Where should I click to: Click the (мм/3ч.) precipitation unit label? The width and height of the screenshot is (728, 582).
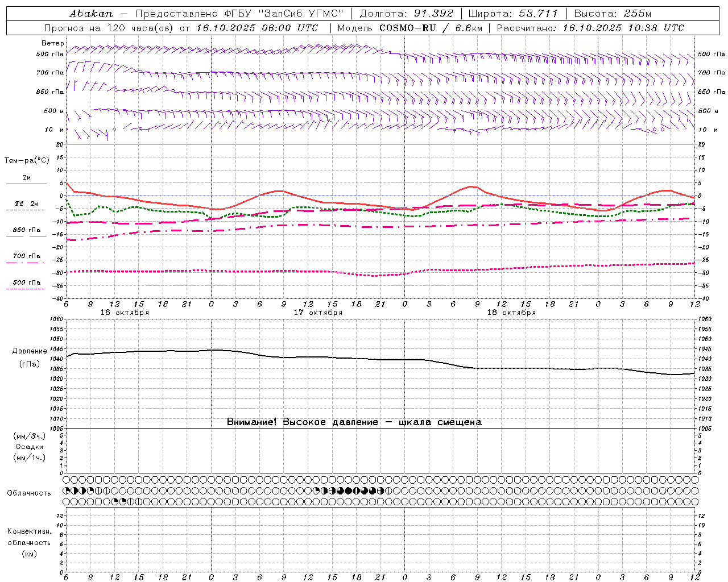(x=29, y=436)
